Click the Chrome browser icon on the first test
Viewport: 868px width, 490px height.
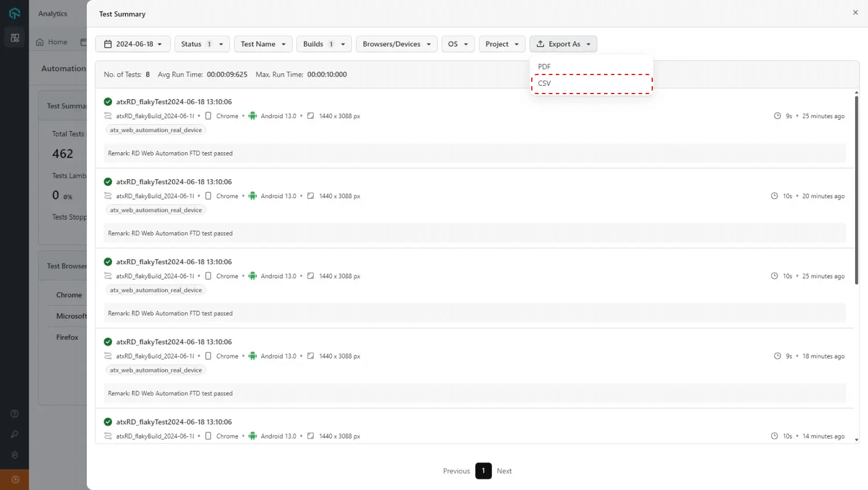coord(208,116)
